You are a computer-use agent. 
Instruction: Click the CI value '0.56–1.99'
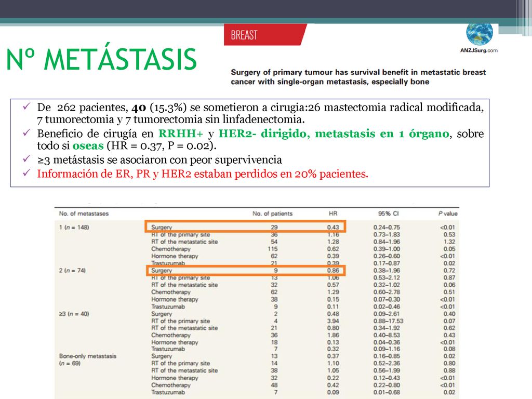[x=387, y=370]
